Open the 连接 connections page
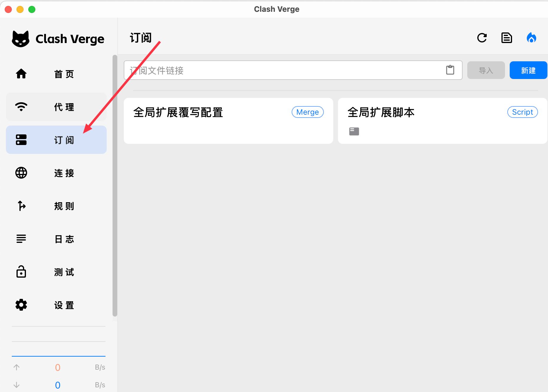 click(56, 173)
